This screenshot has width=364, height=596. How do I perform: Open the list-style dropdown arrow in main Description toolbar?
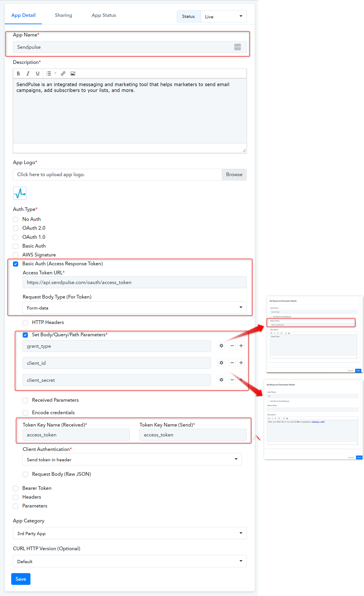(x=55, y=74)
